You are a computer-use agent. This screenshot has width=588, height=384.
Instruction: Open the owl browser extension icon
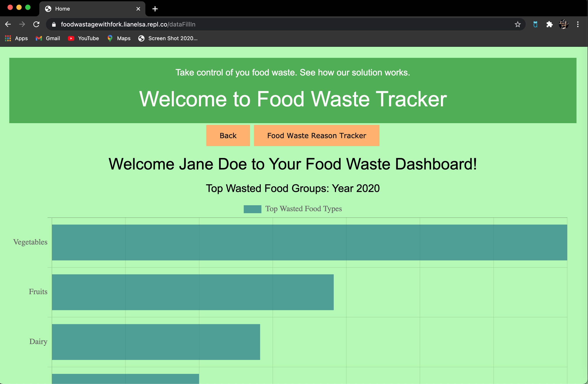coord(535,24)
